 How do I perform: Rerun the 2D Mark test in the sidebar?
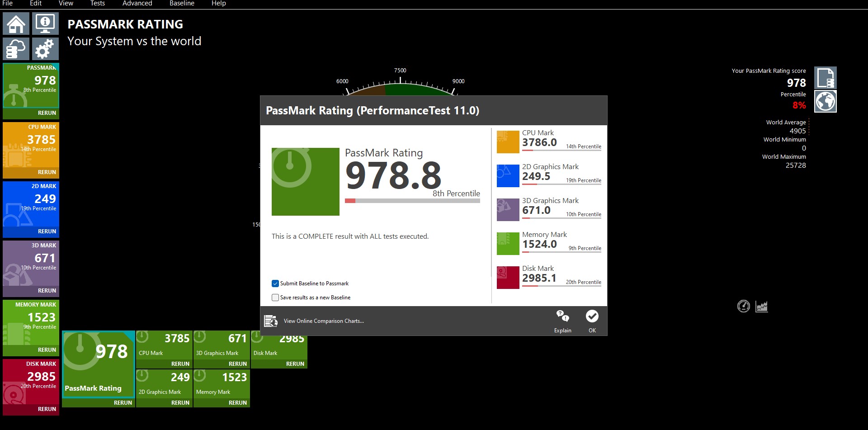[x=47, y=232]
